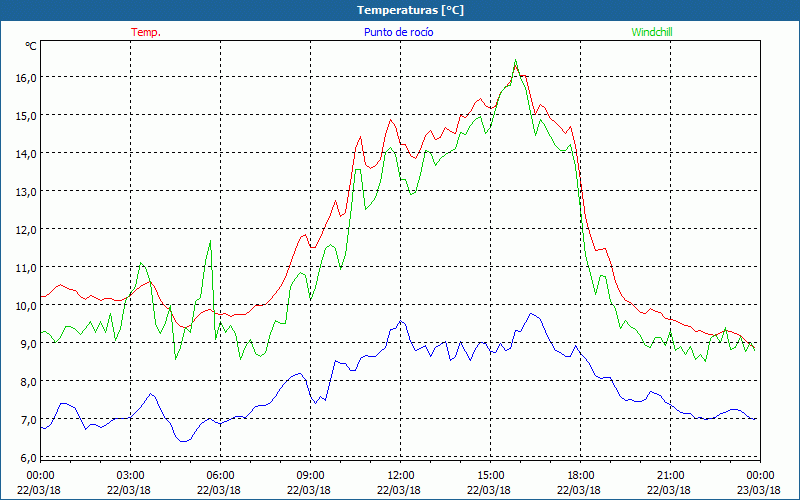Click the 12,0 y-axis value
Screen dimensions: 800x500
point(28,230)
